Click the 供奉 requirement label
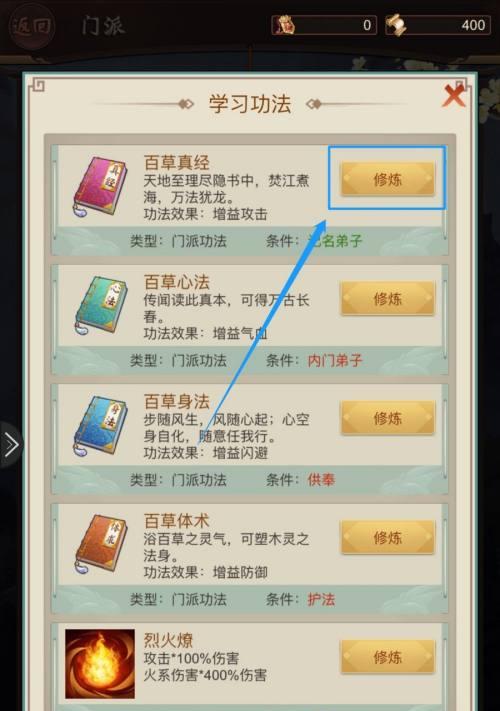Viewport: 500px width, 711px height. point(321,480)
